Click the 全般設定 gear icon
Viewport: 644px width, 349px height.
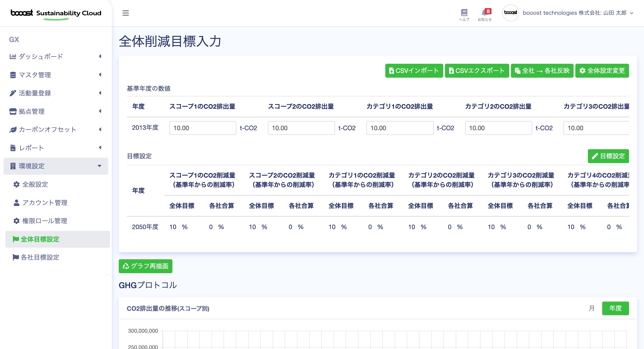point(17,184)
